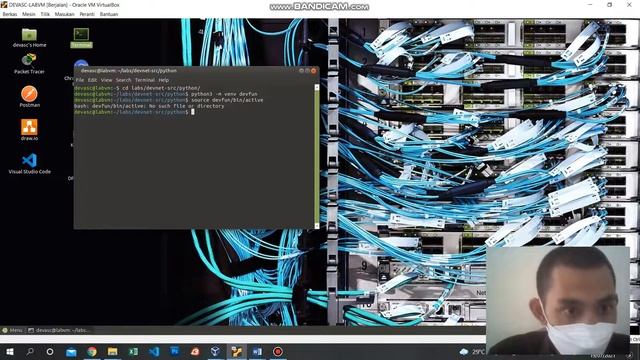Viewport: 640px width, 360px height.
Task: Open VirtualBox Peranti menu
Action: [x=87, y=14]
